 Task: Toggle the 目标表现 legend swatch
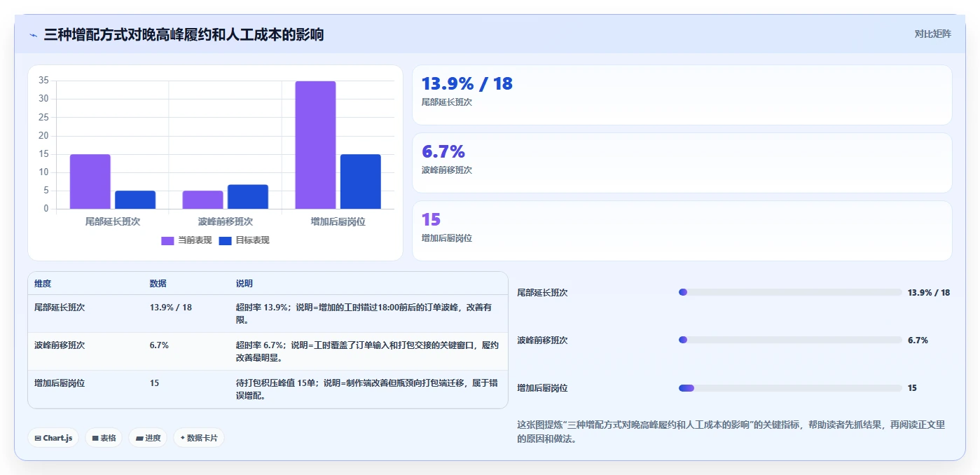tap(225, 240)
